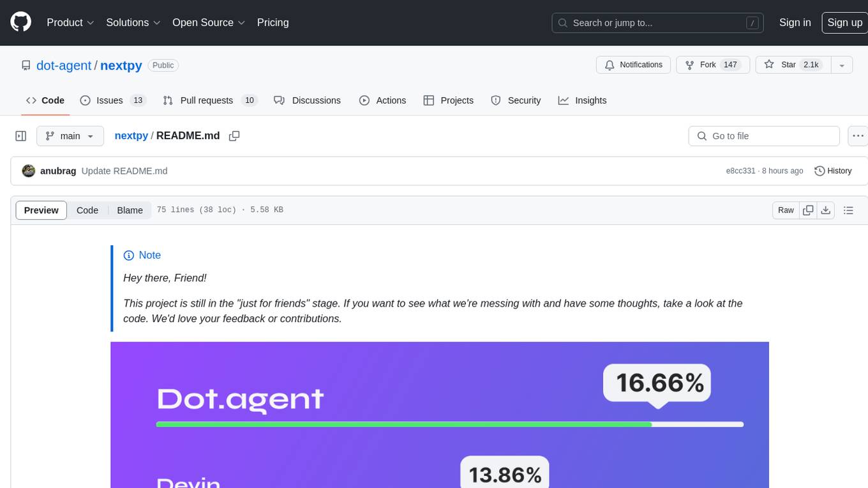Copy raw file contents

[808, 210]
